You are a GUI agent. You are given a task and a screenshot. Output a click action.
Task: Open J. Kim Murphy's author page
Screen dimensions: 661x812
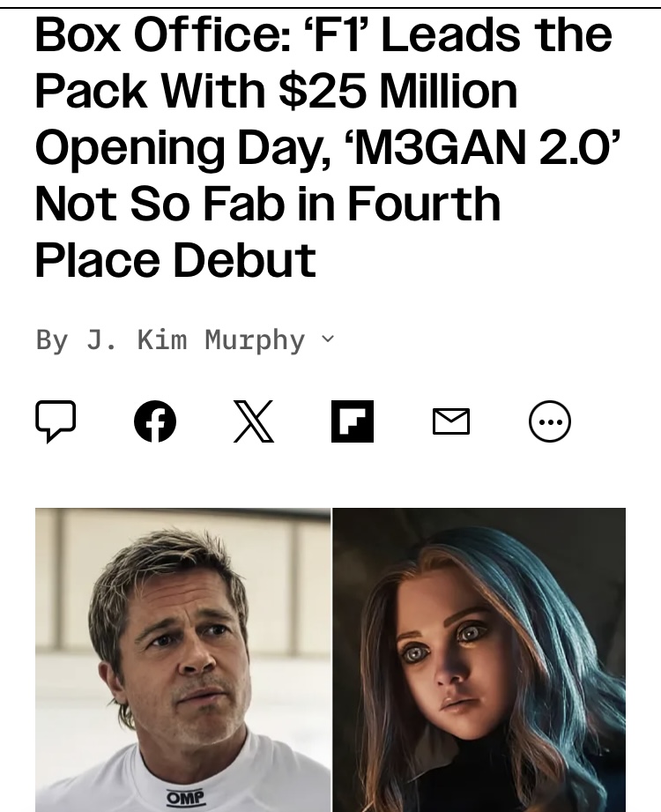196,340
